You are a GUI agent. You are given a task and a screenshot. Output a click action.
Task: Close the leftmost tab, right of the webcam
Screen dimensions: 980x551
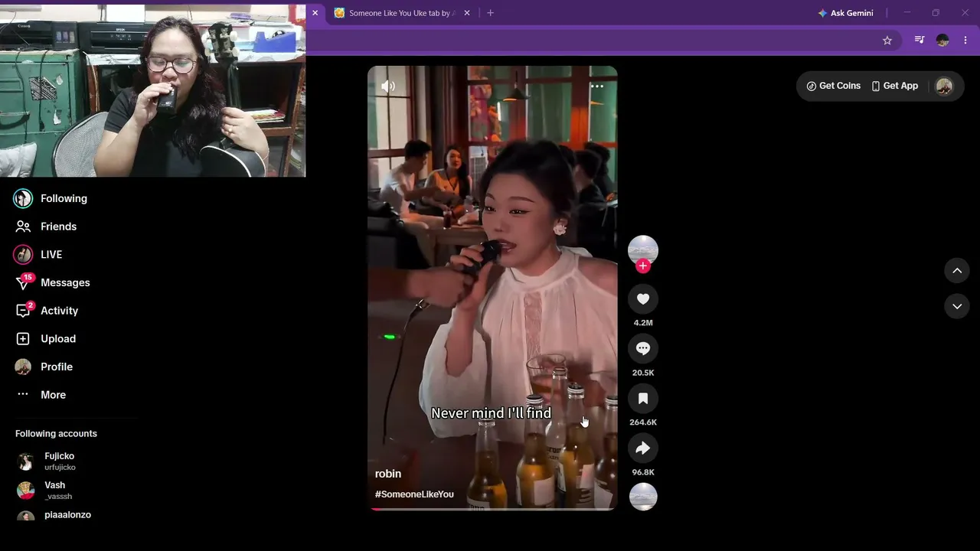click(315, 13)
